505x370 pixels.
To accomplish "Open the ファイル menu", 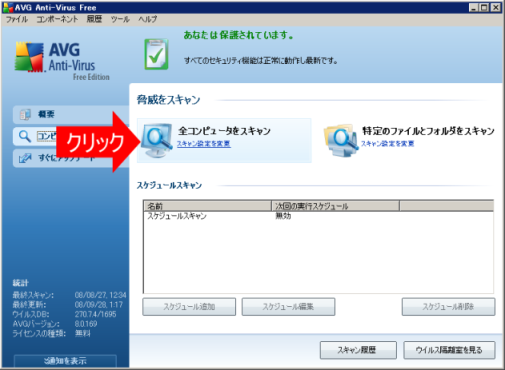I will pos(17,19).
